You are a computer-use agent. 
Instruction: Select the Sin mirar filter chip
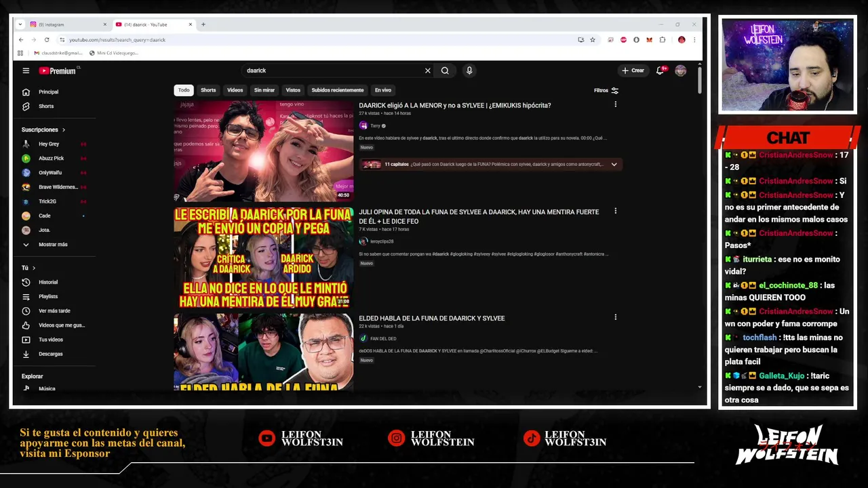(x=264, y=90)
